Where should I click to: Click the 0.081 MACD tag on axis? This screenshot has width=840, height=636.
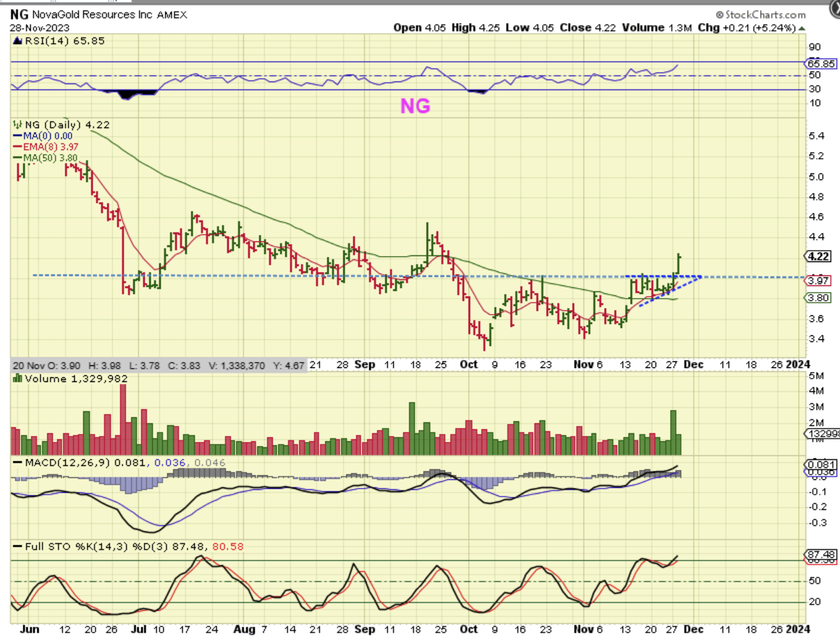(821, 465)
